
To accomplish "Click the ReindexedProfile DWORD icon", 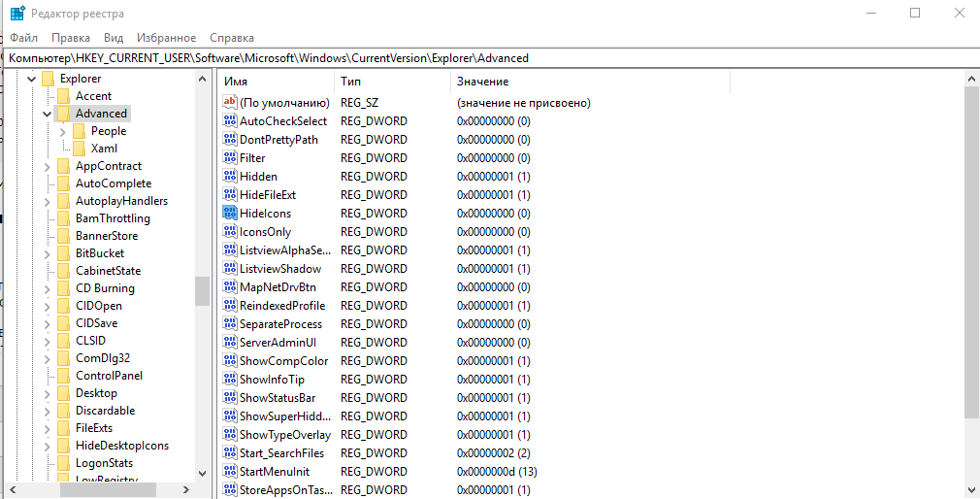I will [x=230, y=305].
